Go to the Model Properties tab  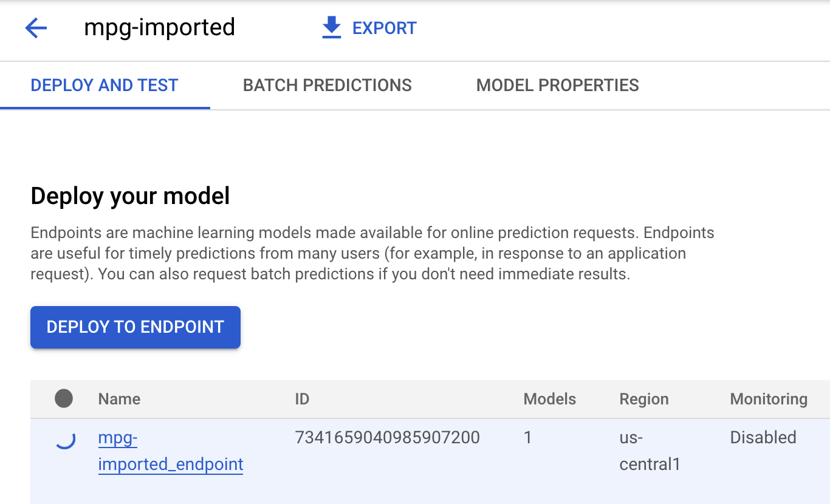pos(557,85)
